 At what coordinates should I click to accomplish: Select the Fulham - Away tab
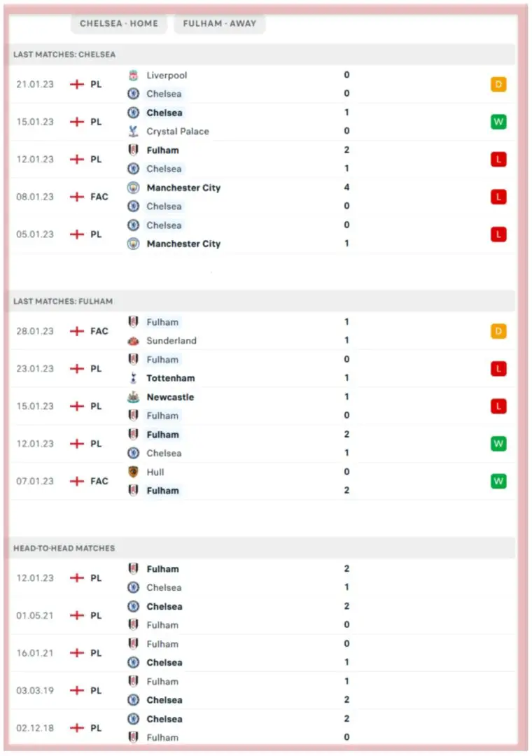(x=220, y=23)
